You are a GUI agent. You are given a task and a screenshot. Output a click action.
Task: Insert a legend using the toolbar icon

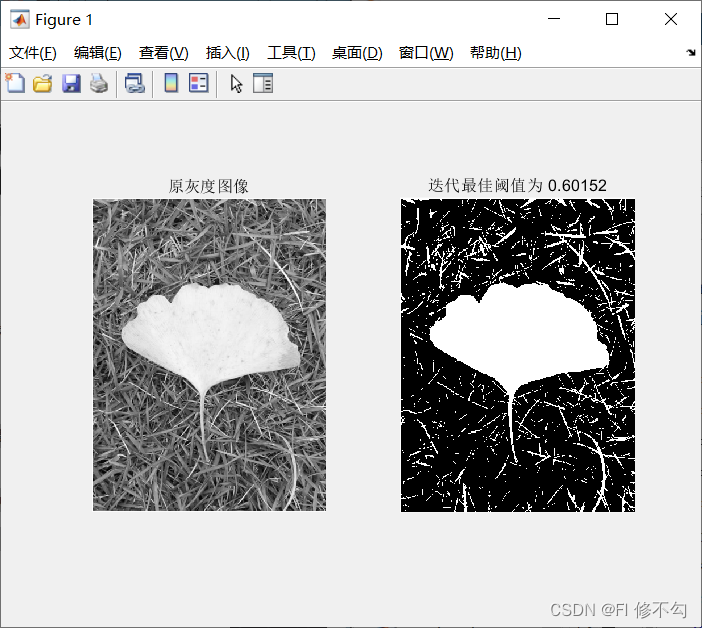(x=198, y=83)
